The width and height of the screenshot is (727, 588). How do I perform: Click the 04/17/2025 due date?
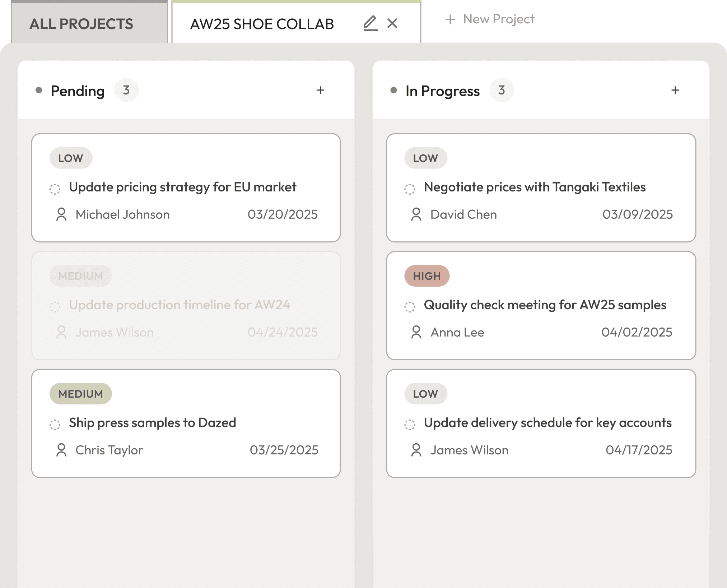point(639,450)
